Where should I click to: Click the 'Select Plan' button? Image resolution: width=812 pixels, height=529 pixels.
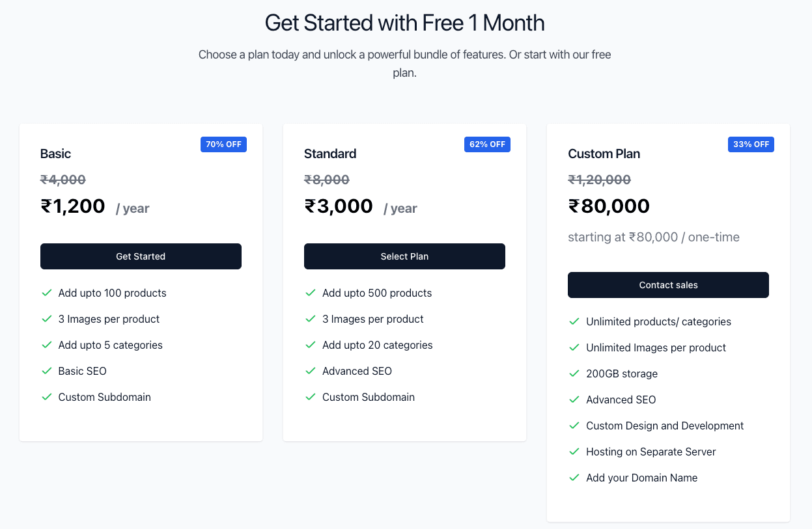(x=404, y=256)
